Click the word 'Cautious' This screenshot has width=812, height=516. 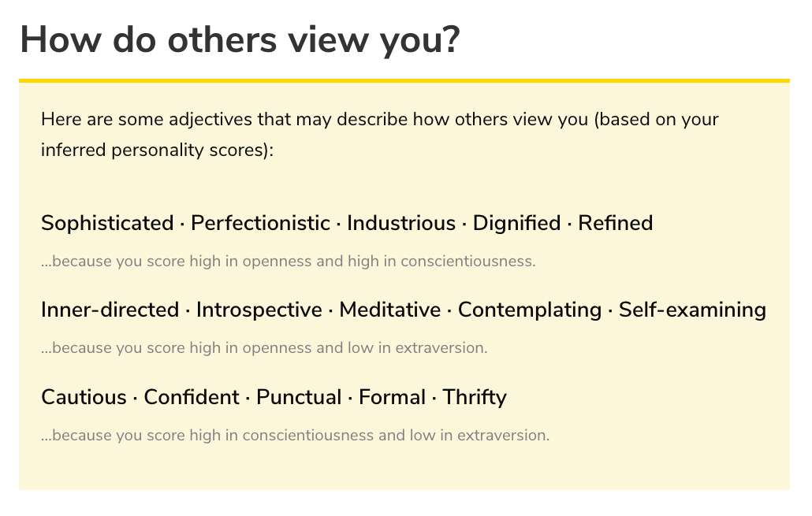click(84, 396)
